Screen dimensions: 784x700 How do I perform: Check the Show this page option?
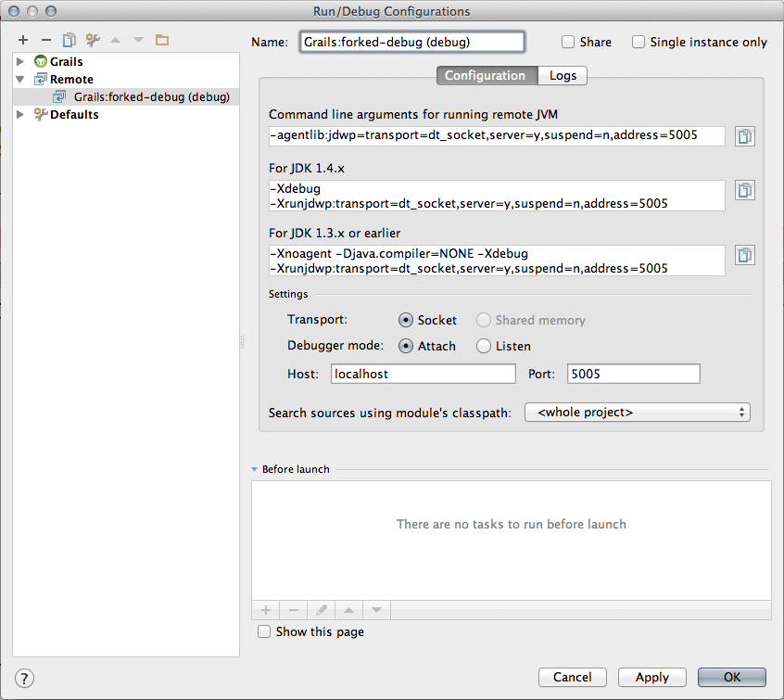[265, 631]
